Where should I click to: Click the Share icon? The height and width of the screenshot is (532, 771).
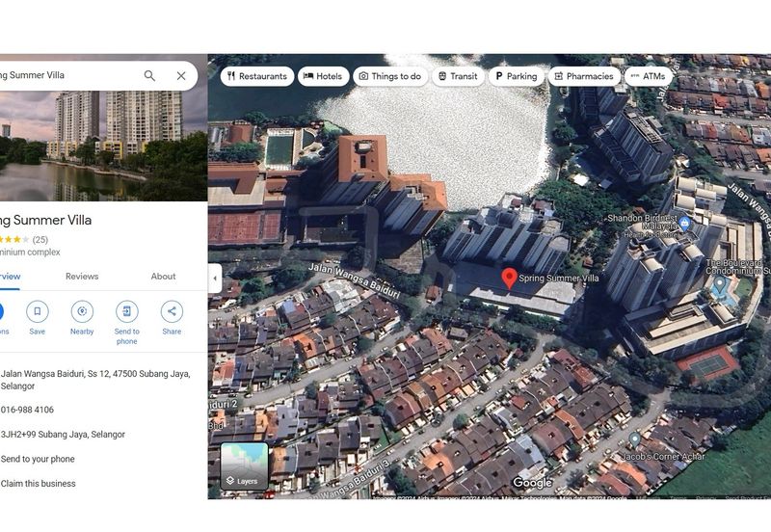pos(172,311)
